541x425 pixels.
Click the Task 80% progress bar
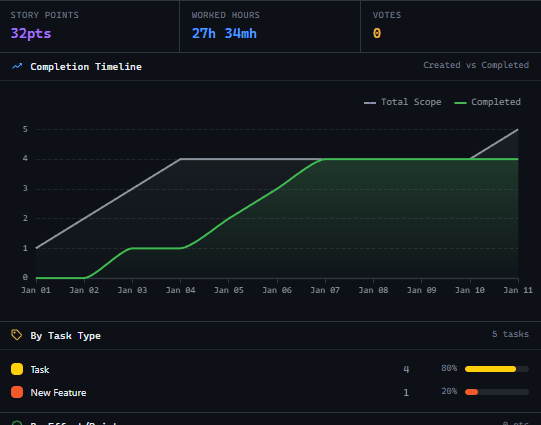497,369
